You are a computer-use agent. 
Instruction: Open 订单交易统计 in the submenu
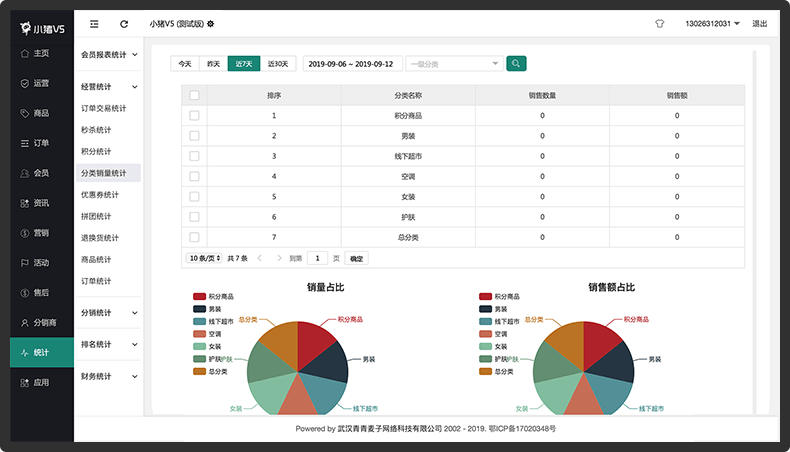pos(104,108)
